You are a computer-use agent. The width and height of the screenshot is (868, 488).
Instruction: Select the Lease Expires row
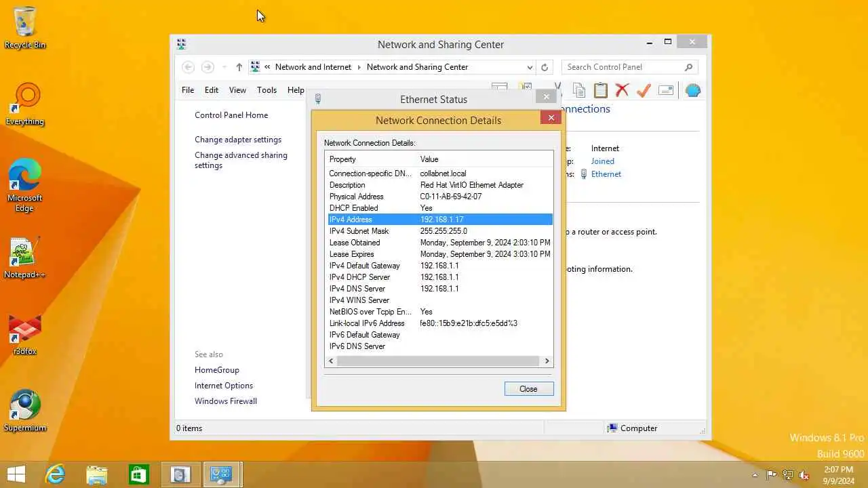(440, 254)
